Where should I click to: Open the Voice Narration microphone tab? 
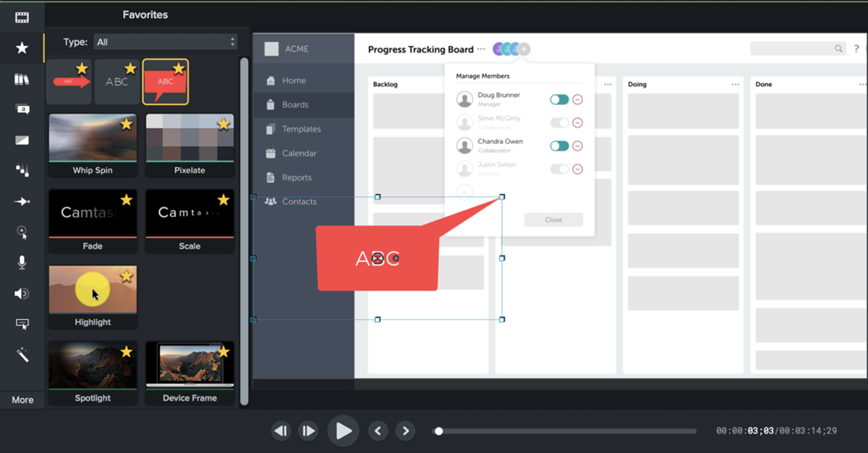[22, 263]
